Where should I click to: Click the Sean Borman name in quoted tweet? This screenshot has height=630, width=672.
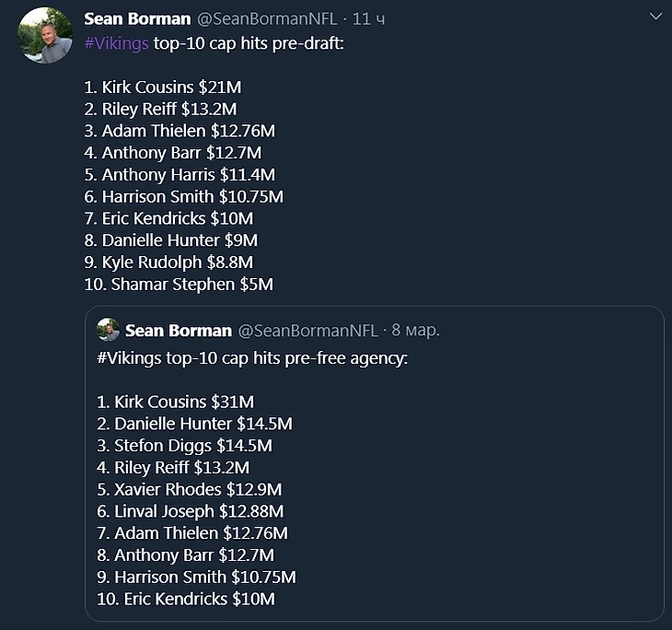(x=179, y=330)
